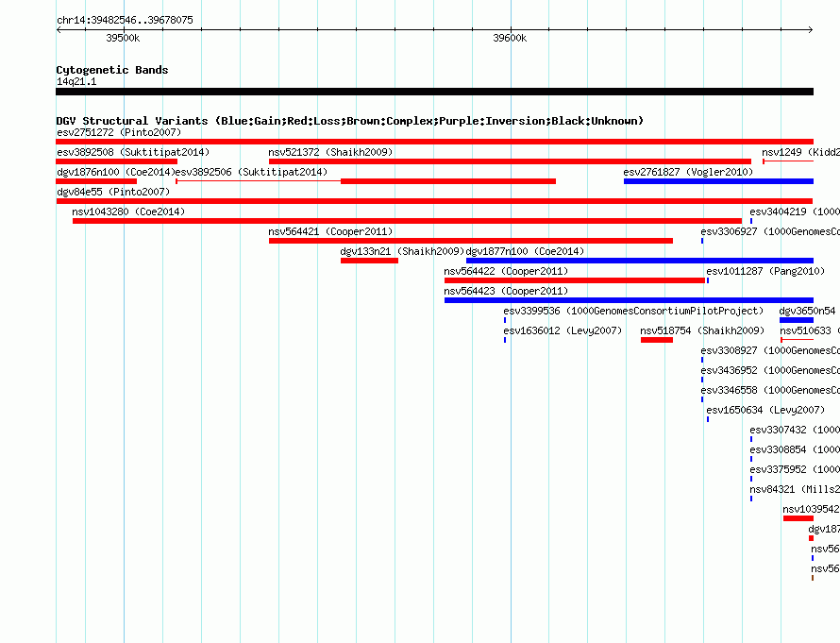Click the esv3404219 variant label
The width and height of the screenshot is (840, 643).
coord(795,212)
